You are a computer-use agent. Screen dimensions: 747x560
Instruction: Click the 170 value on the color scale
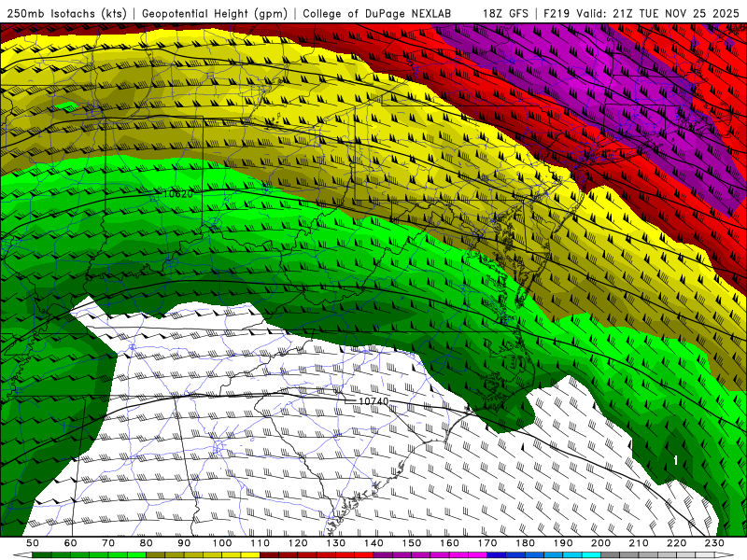487,543
